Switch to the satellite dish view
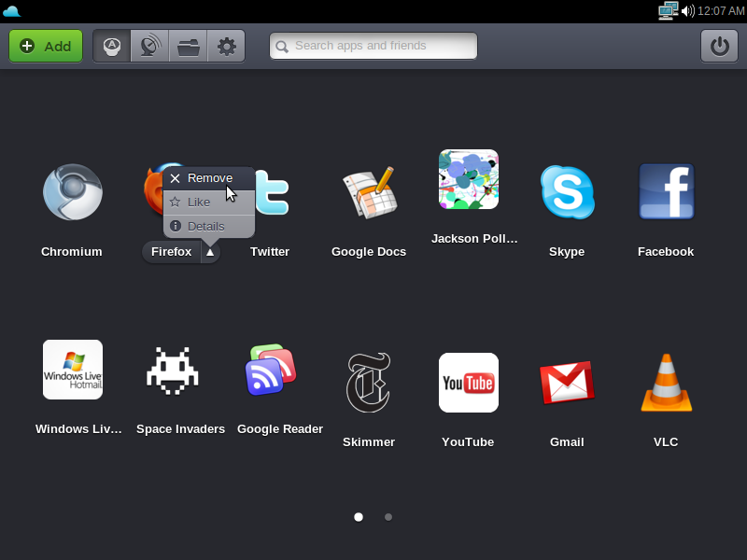This screenshot has width=747, height=560. pyautogui.click(x=149, y=46)
